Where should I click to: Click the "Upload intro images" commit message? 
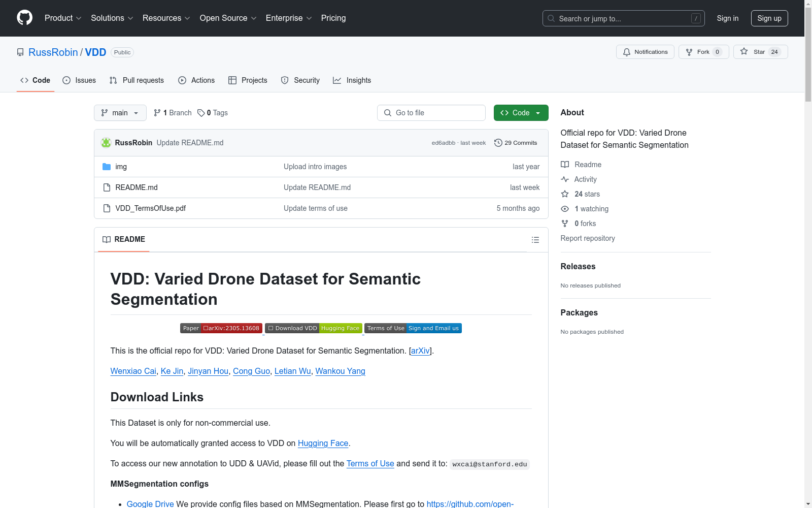click(315, 167)
